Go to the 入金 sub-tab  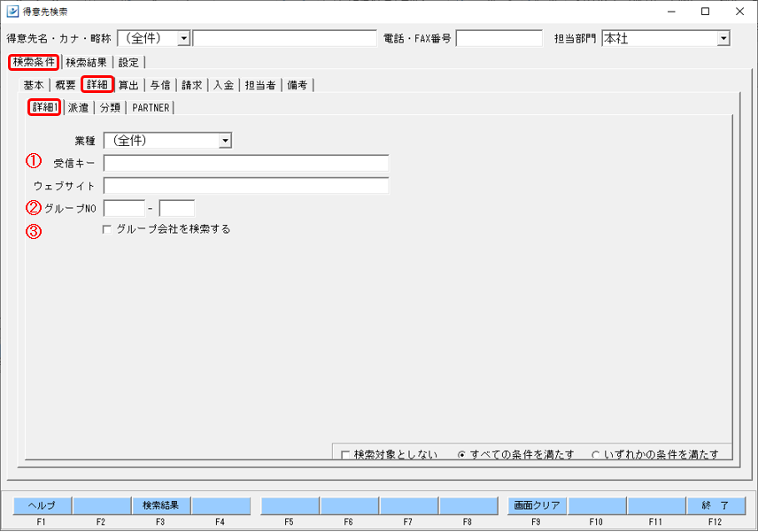coord(223,85)
